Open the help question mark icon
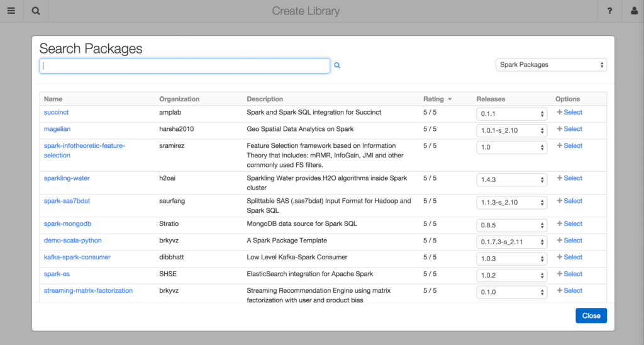Screen dimensions: 644x345 [x=609, y=11]
